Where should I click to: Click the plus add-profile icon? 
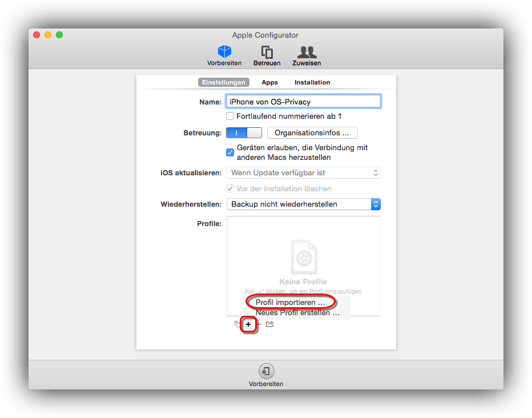pyautogui.click(x=248, y=324)
